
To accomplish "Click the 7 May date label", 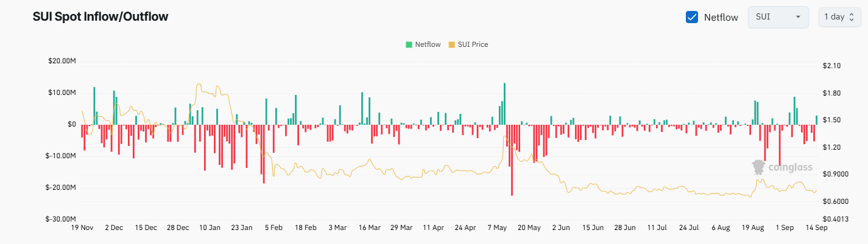I will tap(497, 228).
